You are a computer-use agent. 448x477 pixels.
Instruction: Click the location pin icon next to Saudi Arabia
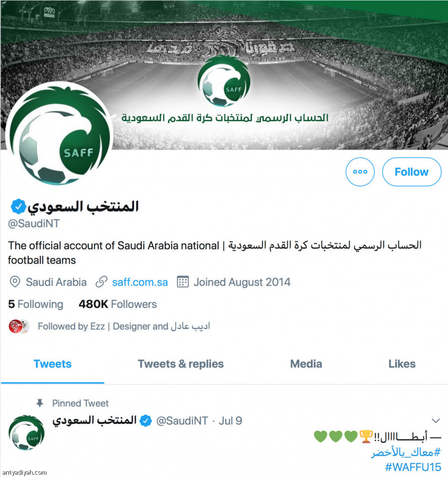(15, 282)
